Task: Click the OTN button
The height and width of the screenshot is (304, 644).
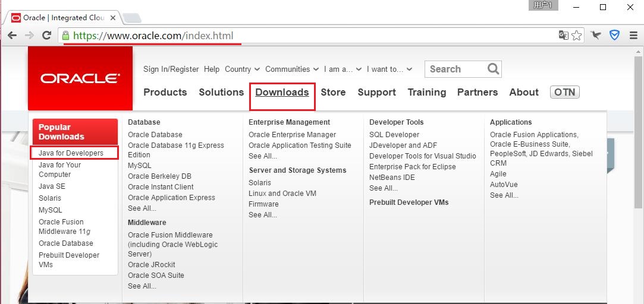Action: pyautogui.click(x=565, y=92)
